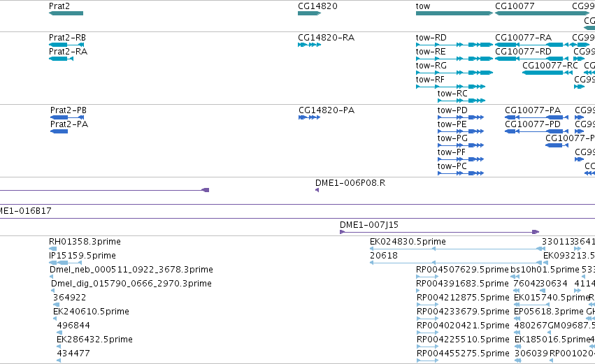Click the RP004455275.5prime EST
Screen dimensions: 595x364
point(427,361)
